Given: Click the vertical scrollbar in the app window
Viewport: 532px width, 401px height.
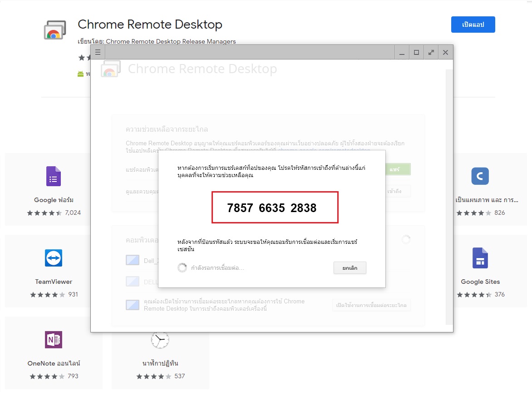Looking at the screenshot, I should (x=449, y=197).
